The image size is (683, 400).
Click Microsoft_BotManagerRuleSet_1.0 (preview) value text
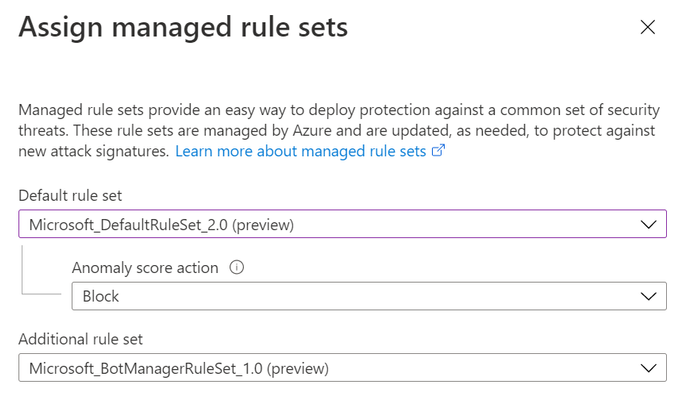pyautogui.click(x=179, y=369)
